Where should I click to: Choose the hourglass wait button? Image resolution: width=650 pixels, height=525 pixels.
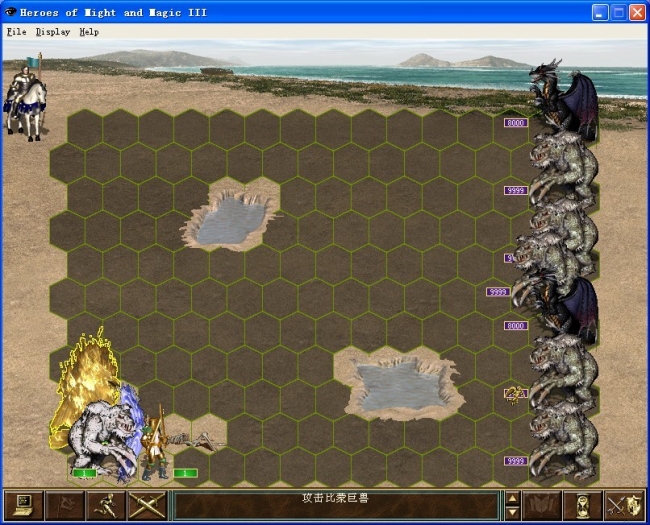tap(582, 505)
